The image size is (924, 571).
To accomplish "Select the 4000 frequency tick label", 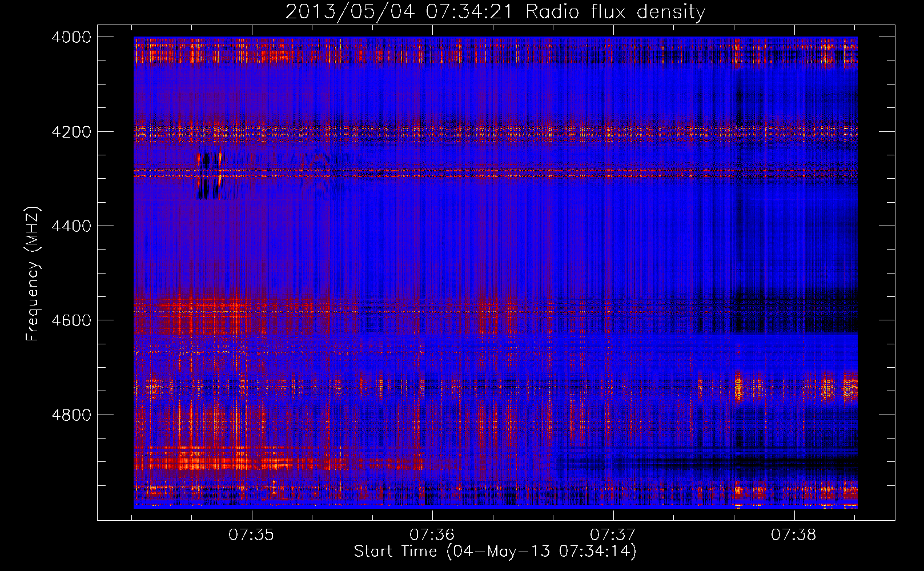I will [x=71, y=37].
